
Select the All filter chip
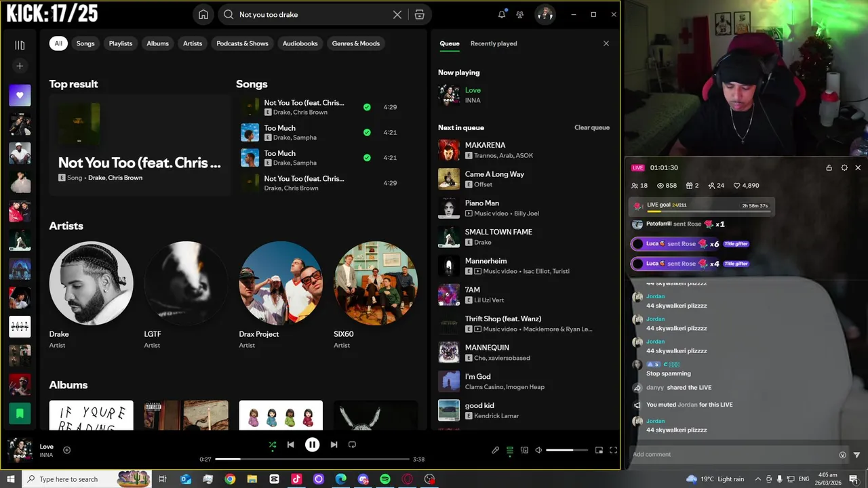58,43
